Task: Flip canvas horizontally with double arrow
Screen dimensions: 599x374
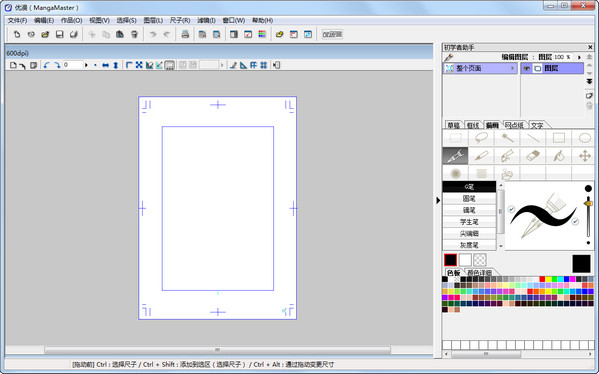Action: 105,65
